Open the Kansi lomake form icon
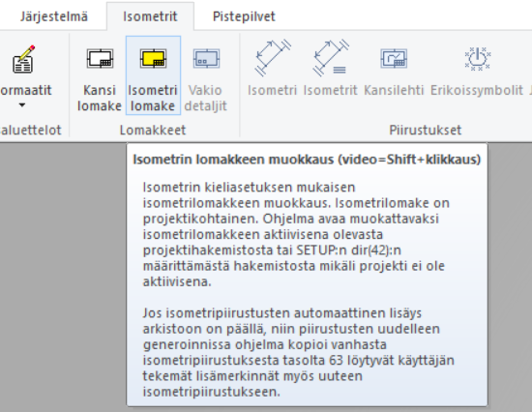 [x=100, y=59]
